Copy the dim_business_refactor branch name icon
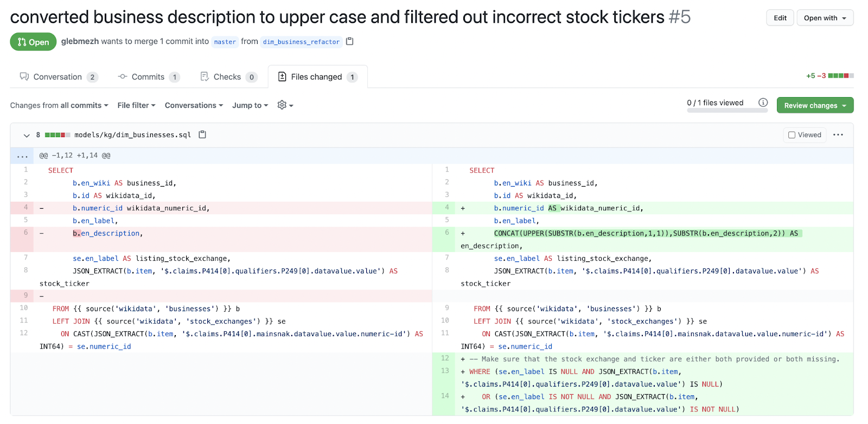 (350, 41)
